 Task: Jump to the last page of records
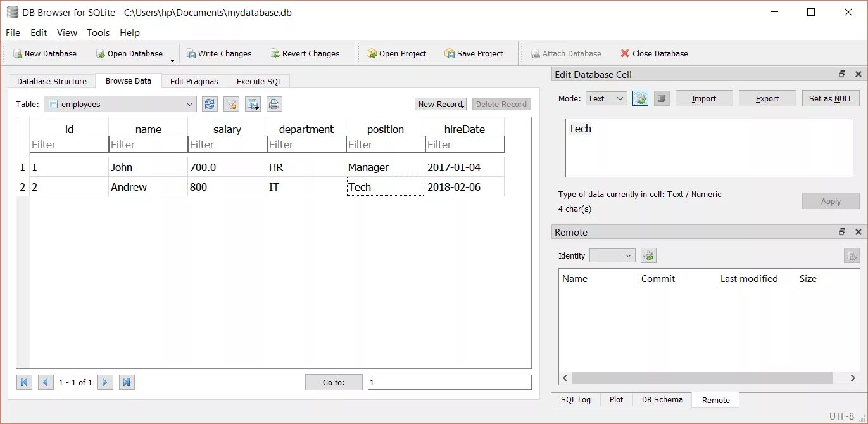pos(127,382)
